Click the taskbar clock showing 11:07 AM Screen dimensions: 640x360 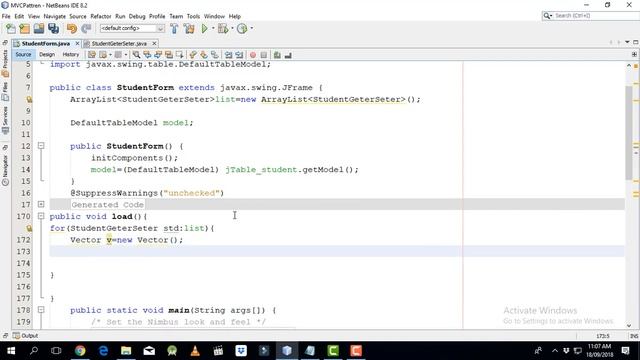600,350
